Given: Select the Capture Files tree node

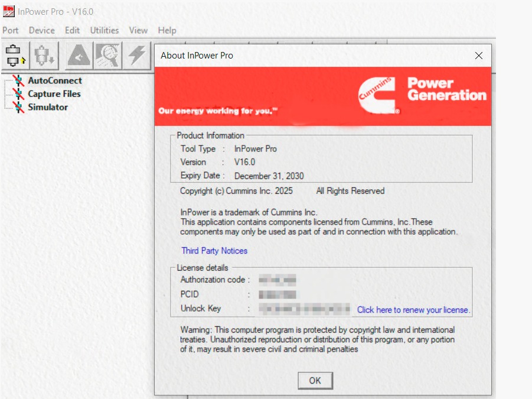Looking at the screenshot, I should point(54,94).
